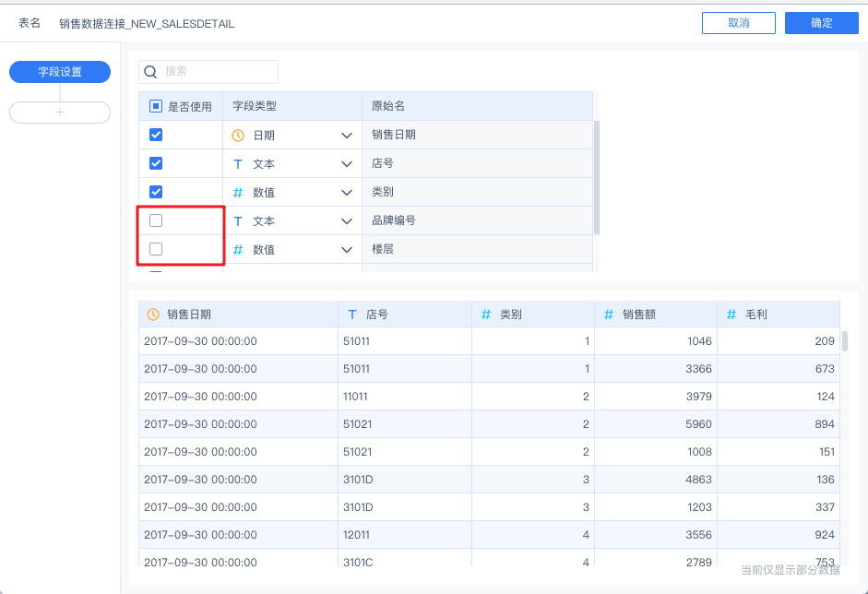This screenshot has width=868, height=594.
Task: Focus the 搜索 search field
Action: point(217,71)
